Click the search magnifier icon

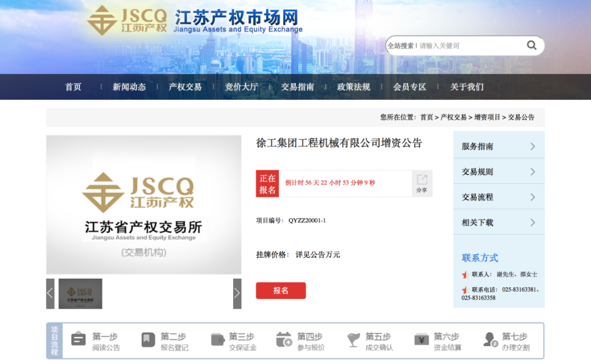tap(531, 45)
